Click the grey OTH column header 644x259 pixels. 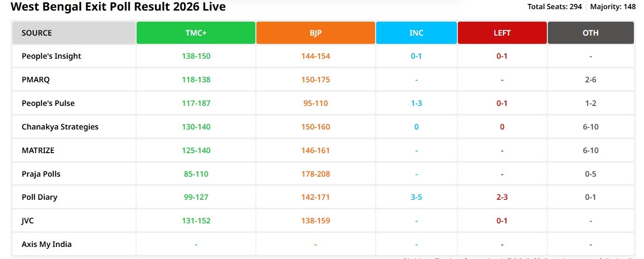591,33
